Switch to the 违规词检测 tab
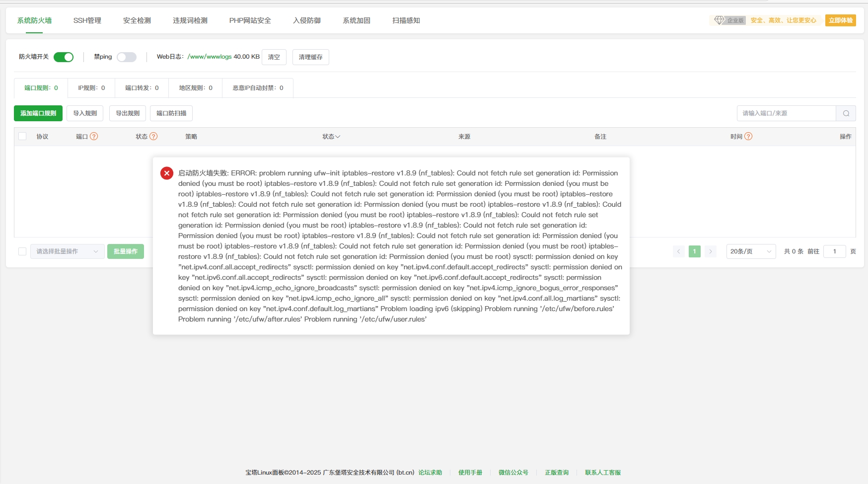The width and height of the screenshot is (868, 484). 190,20
